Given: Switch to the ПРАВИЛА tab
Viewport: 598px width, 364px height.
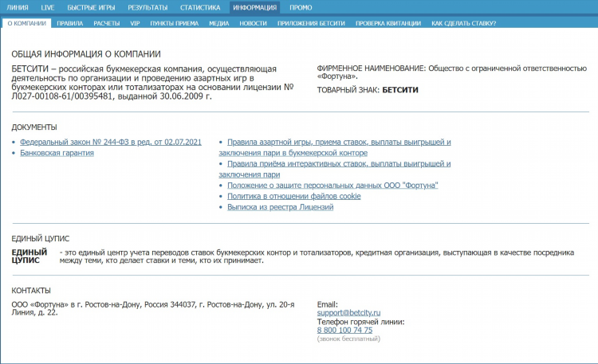Looking at the screenshot, I should point(70,23).
